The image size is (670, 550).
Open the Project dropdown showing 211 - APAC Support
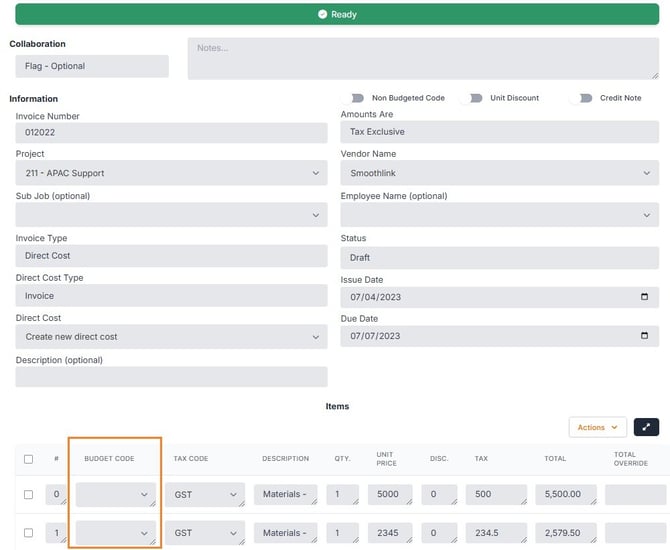[171, 173]
